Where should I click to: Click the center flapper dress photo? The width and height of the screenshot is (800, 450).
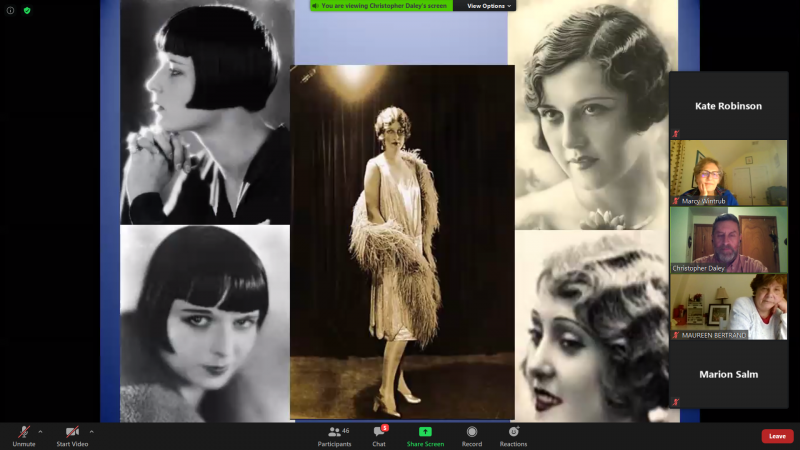(402, 242)
